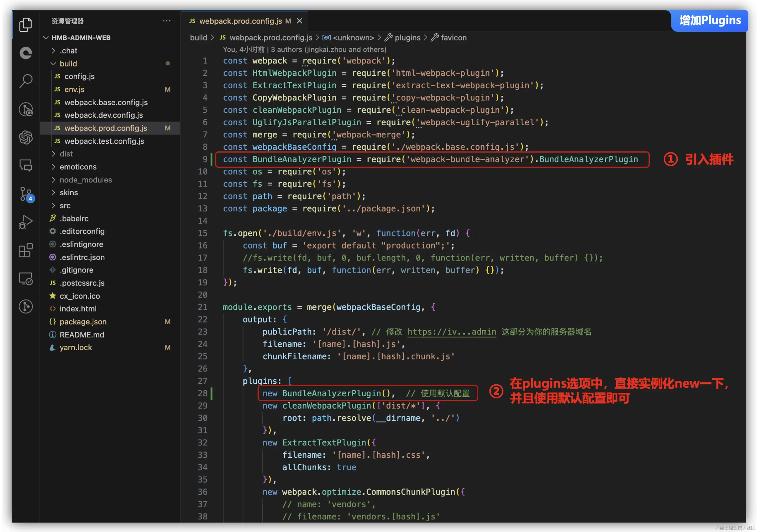Click line number 9 in the gutter
The width and height of the screenshot is (757, 532).
pyautogui.click(x=205, y=159)
